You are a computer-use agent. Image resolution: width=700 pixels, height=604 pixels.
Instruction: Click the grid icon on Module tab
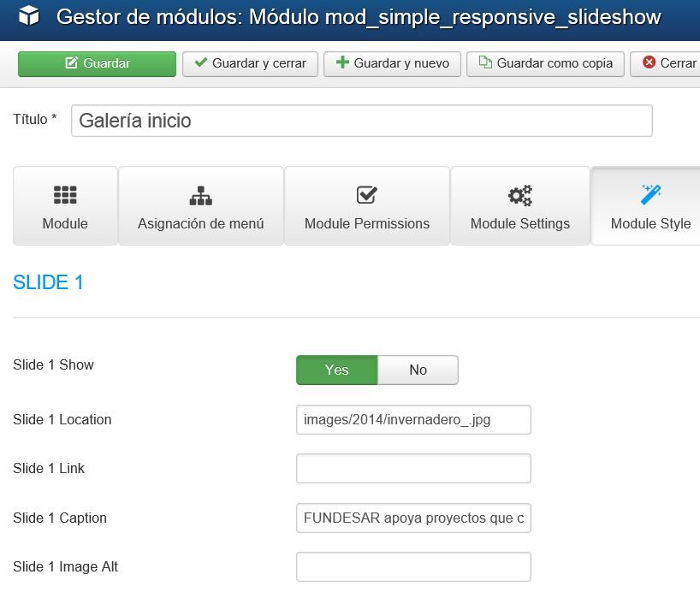65,195
